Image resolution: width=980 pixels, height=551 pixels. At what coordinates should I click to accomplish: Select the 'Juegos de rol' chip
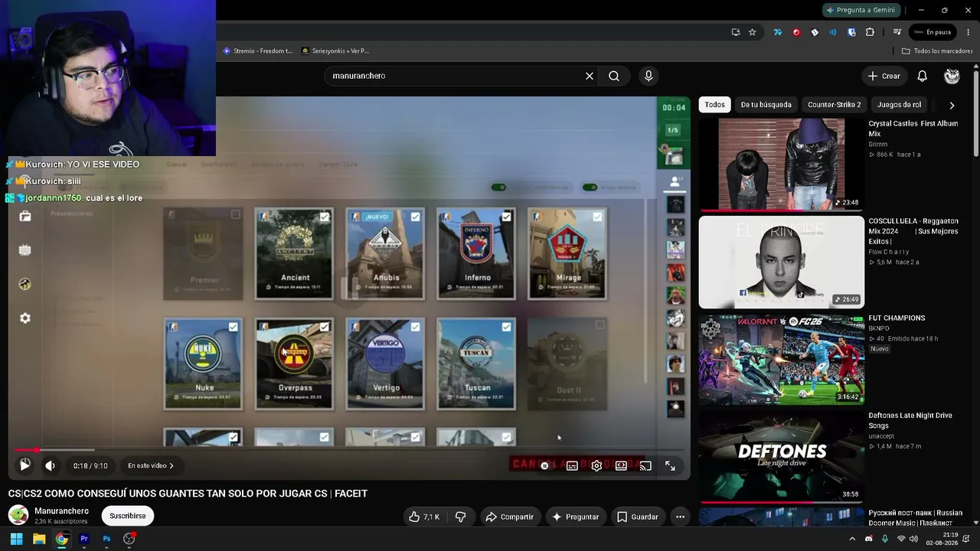pyautogui.click(x=900, y=105)
